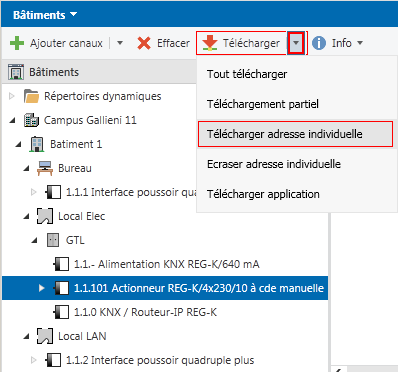Click the green plus Ajouter canaux icon
Screen dimensions: 398x372
pos(17,43)
